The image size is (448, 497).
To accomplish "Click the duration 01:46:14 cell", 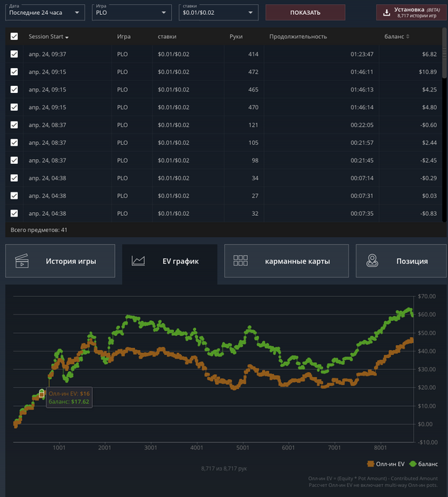I will coord(362,107).
